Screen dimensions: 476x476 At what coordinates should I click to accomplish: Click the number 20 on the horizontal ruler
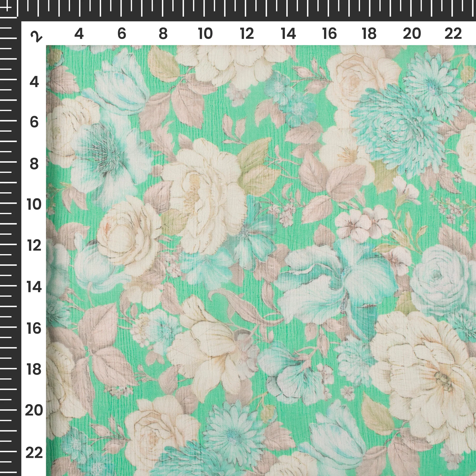click(x=412, y=34)
